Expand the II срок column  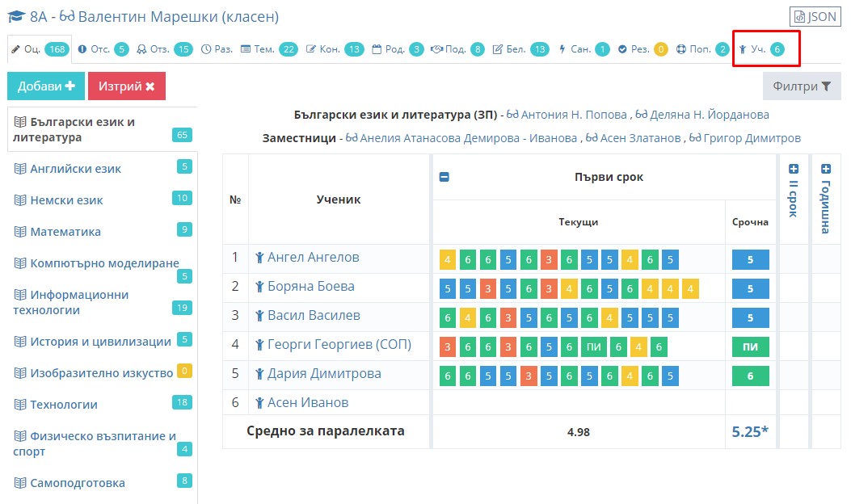pos(794,169)
